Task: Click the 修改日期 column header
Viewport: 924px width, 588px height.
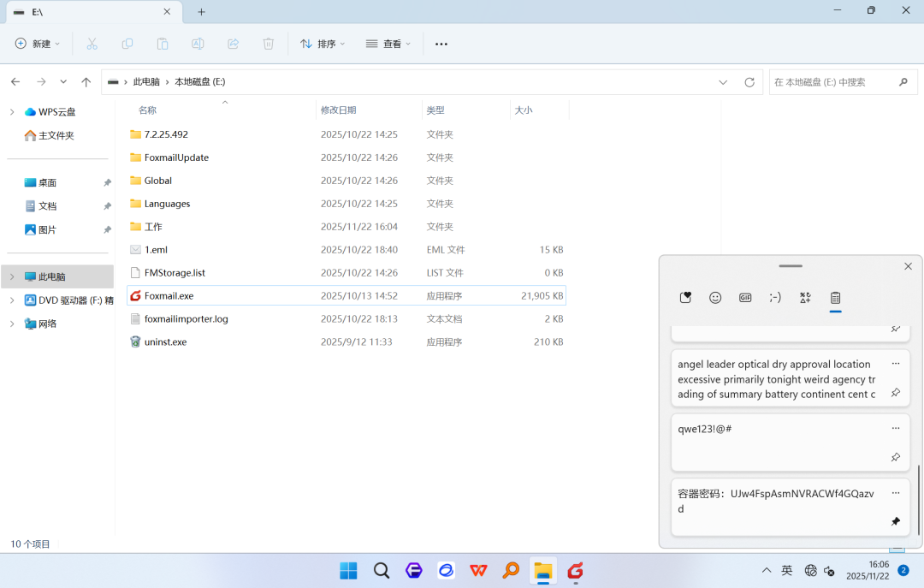Action: coord(338,110)
